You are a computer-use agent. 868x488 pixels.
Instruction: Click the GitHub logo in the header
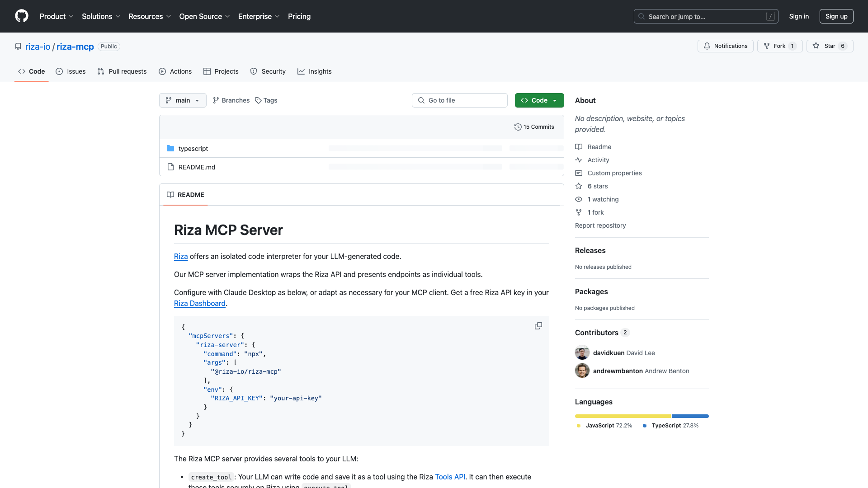pyautogui.click(x=22, y=16)
